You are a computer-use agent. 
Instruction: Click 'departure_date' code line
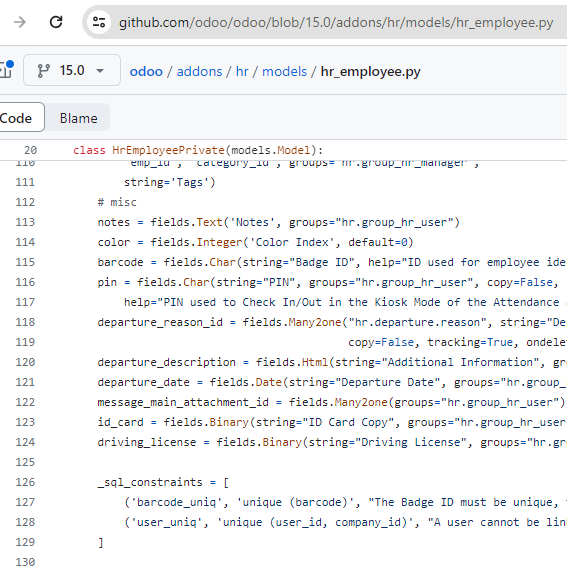[x=332, y=382]
